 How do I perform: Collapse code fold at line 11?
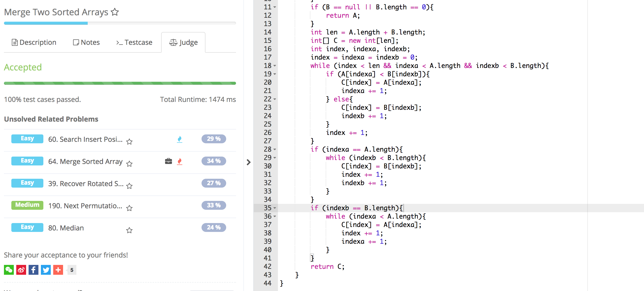click(275, 7)
